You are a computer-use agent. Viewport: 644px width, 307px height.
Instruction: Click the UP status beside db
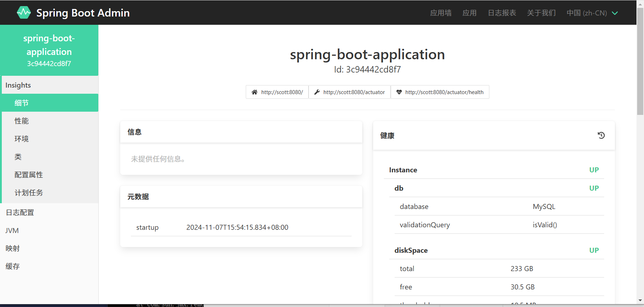point(594,188)
